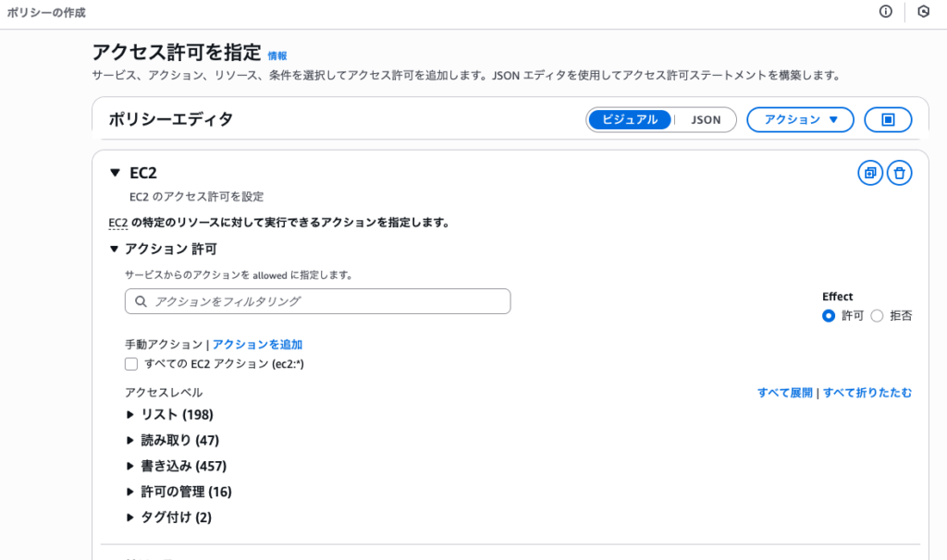Click the info circle icon in header
Screen dimensions: 947x560
pyautogui.click(x=886, y=12)
